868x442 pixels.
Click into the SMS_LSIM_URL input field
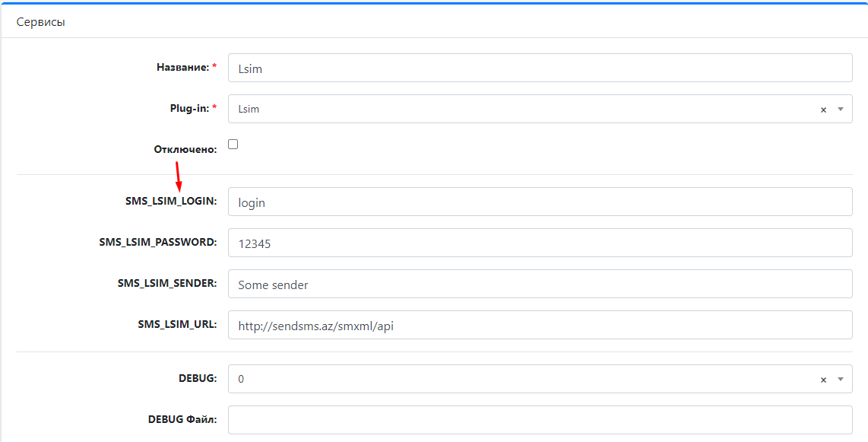(x=540, y=325)
